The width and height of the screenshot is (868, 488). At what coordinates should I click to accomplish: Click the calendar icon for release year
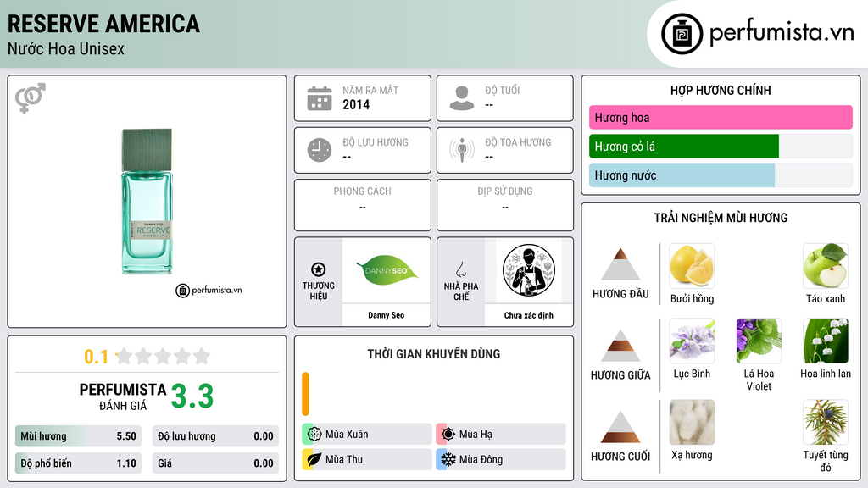click(320, 98)
